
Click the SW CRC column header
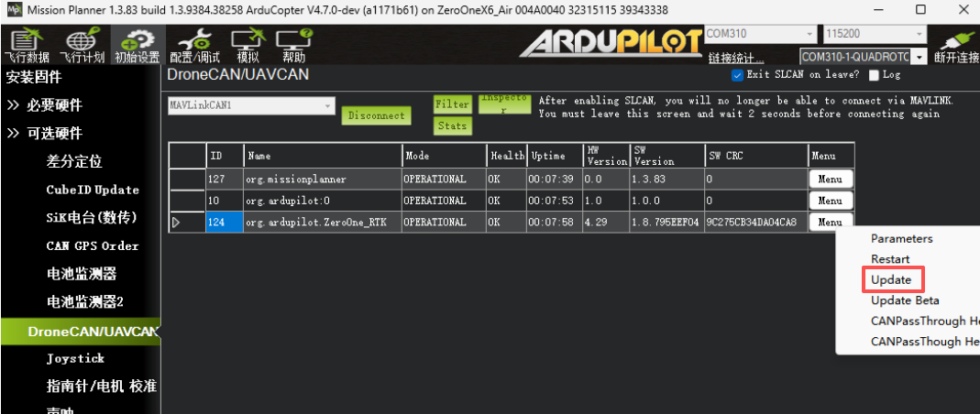coord(755,156)
